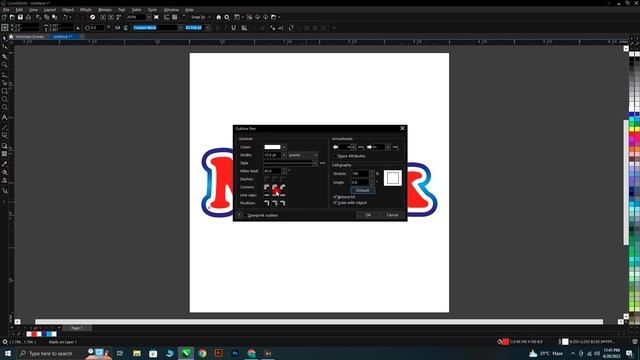This screenshot has height=360, width=640.
Task: Click the Miter limit input field
Action: coord(272,171)
